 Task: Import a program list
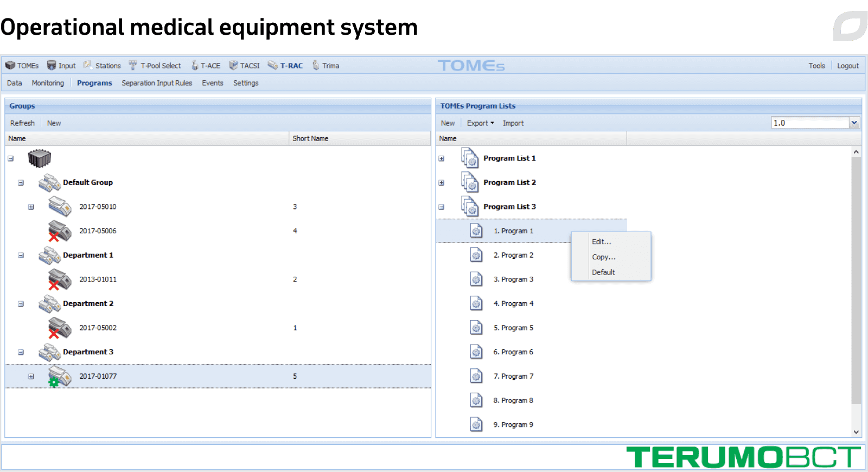coord(513,123)
